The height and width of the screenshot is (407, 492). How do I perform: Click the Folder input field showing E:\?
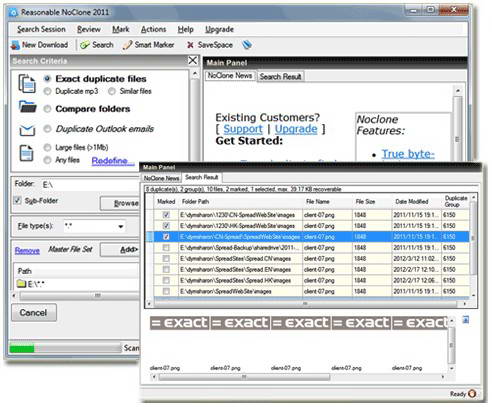click(90, 184)
